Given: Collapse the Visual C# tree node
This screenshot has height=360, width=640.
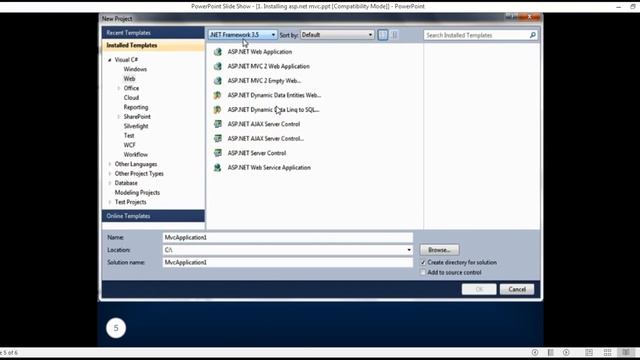Looking at the screenshot, I should pos(109,60).
